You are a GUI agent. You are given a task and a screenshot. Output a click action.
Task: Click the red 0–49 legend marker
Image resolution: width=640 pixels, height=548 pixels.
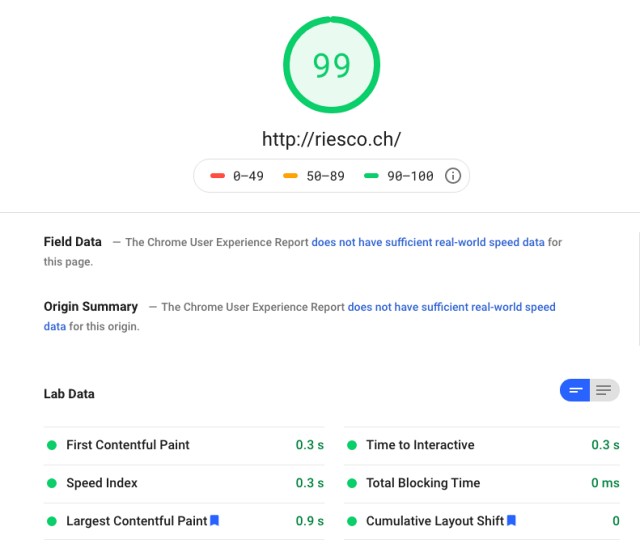click(217, 176)
